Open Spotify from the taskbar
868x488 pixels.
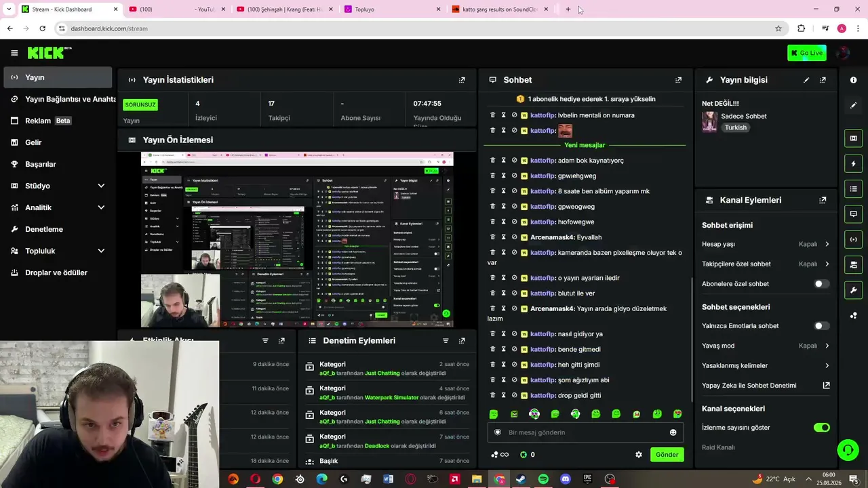[543, 479]
